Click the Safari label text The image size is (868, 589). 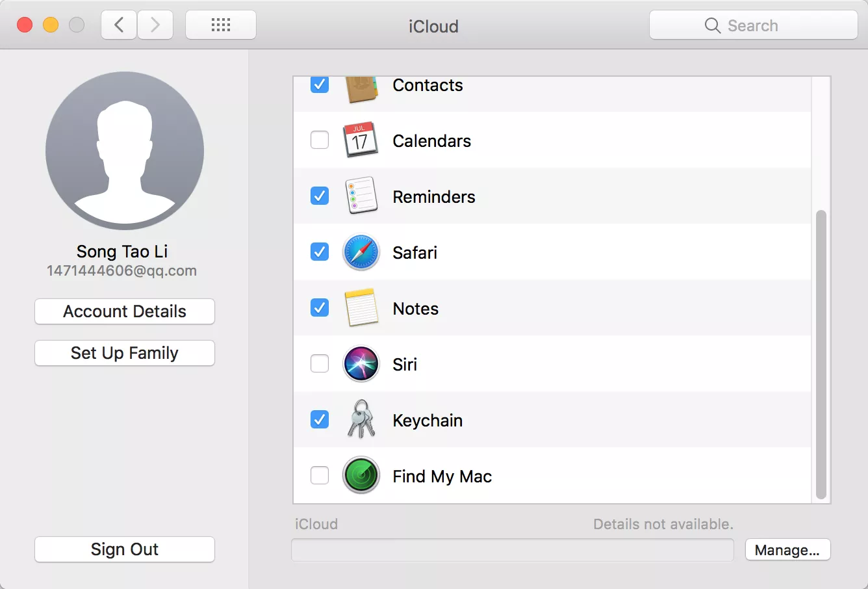[415, 253]
